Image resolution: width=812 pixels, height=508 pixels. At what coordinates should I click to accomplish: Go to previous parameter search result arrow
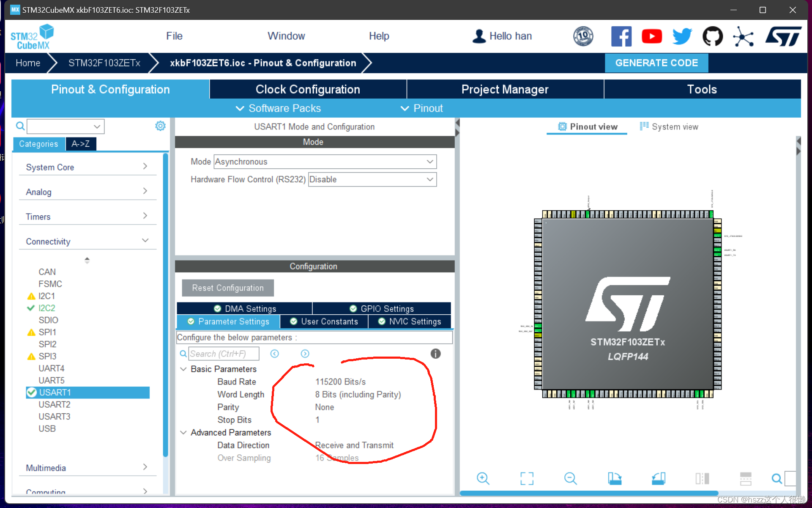[x=275, y=354]
